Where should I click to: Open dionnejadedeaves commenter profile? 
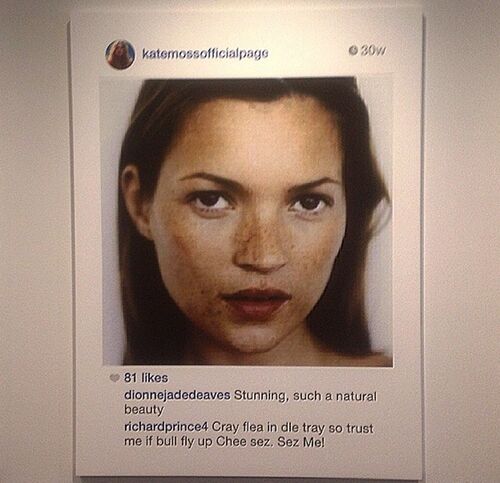tap(177, 395)
